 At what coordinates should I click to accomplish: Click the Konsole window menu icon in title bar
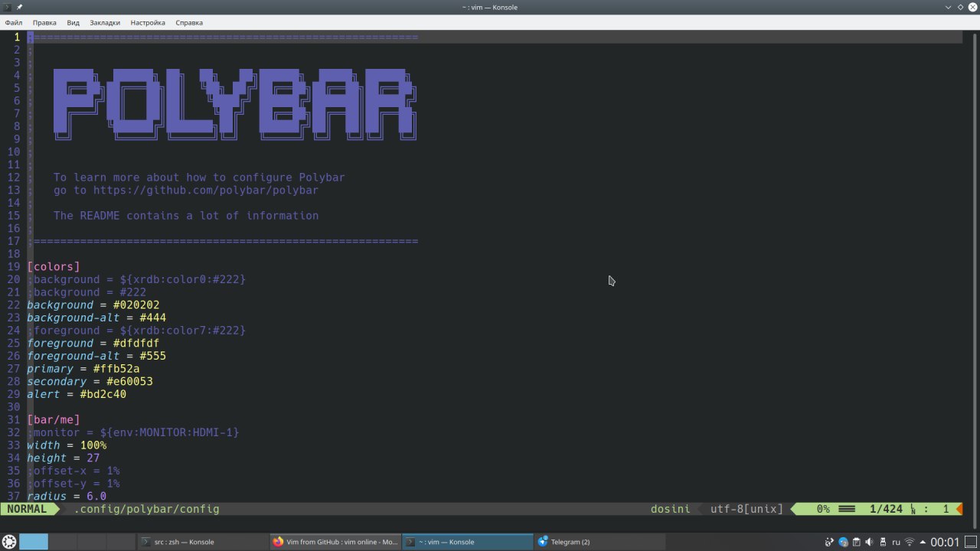pyautogui.click(x=7, y=7)
